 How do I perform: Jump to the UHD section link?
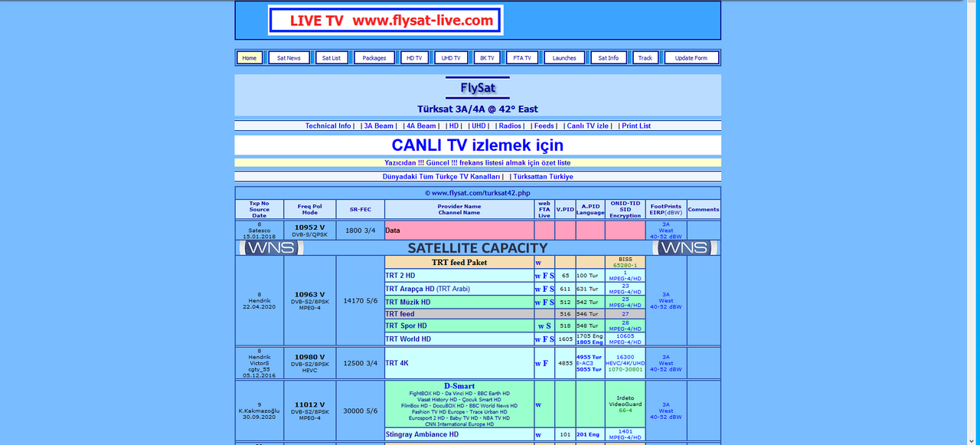pyautogui.click(x=479, y=126)
